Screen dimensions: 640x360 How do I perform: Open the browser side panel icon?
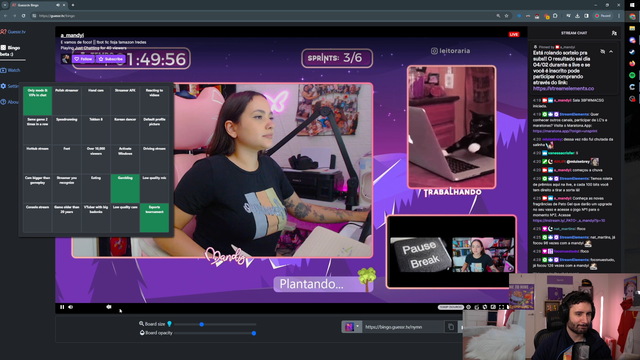(x=586, y=16)
